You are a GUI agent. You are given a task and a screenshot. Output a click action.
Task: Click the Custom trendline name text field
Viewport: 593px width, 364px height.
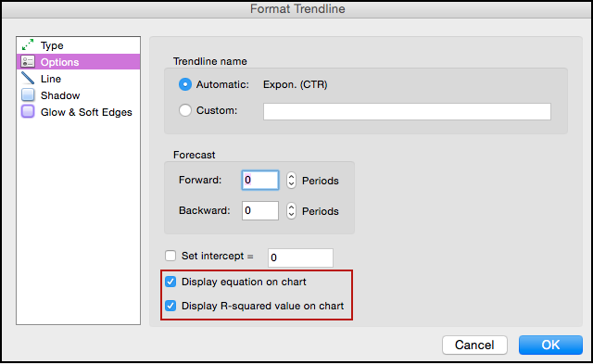tap(407, 111)
